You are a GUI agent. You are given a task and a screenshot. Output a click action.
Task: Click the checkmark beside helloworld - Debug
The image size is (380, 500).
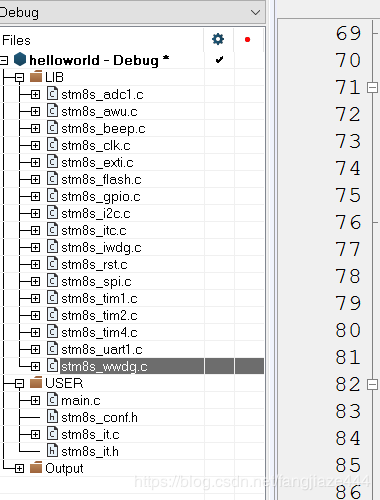click(219, 60)
